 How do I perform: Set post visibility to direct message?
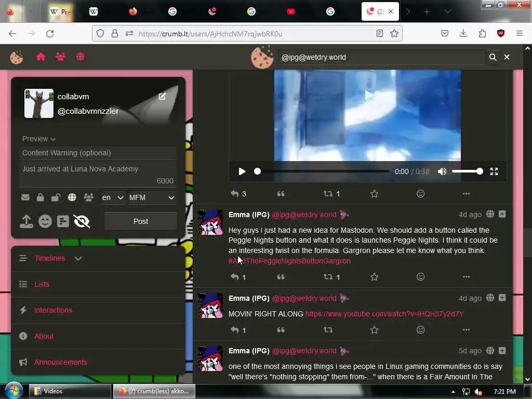(x=25, y=197)
